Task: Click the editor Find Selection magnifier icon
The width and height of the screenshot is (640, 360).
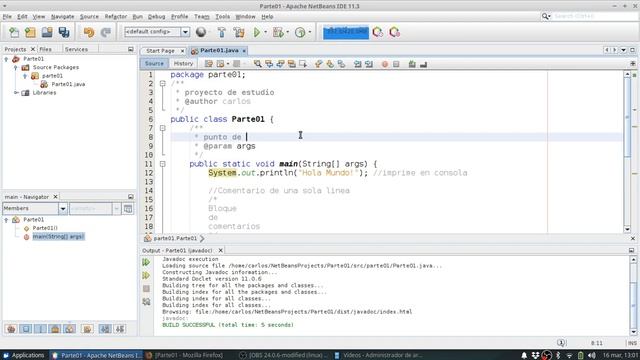Action: (258, 64)
